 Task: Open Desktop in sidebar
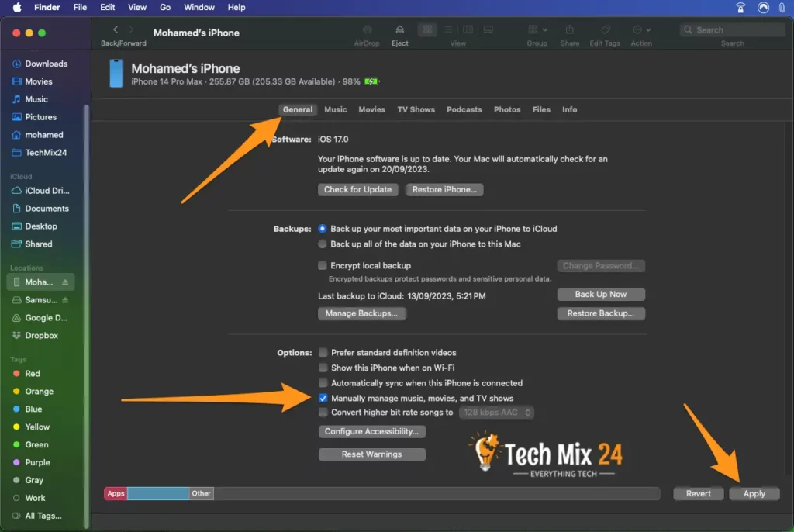tap(40, 226)
